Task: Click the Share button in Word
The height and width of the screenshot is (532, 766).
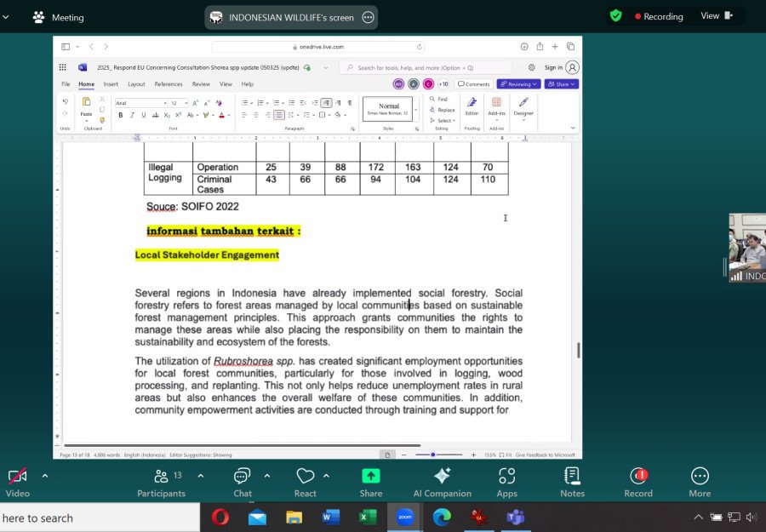Action: tap(562, 84)
